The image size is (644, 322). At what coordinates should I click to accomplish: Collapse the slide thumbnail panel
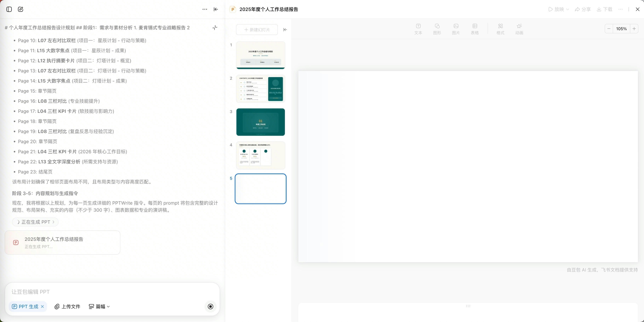[x=285, y=30]
